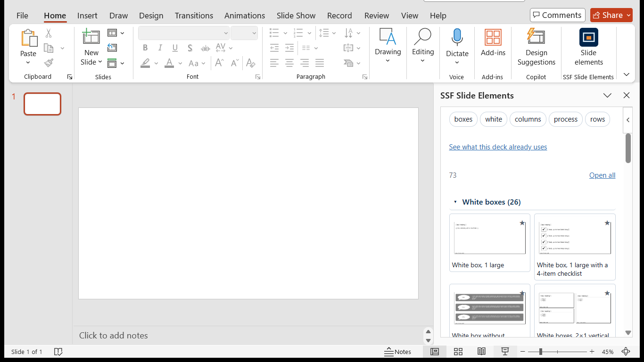Screen dimensions: 644x362
Task: Clear all text formatting
Action: pyautogui.click(x=250, y=63)
